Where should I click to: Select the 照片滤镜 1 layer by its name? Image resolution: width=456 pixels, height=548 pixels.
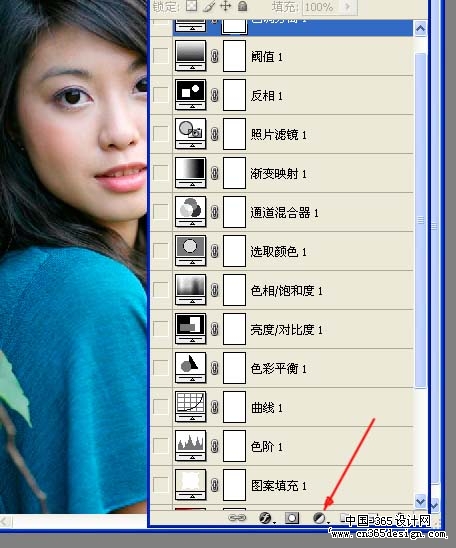pyautogui.click(x=278, y=135)
